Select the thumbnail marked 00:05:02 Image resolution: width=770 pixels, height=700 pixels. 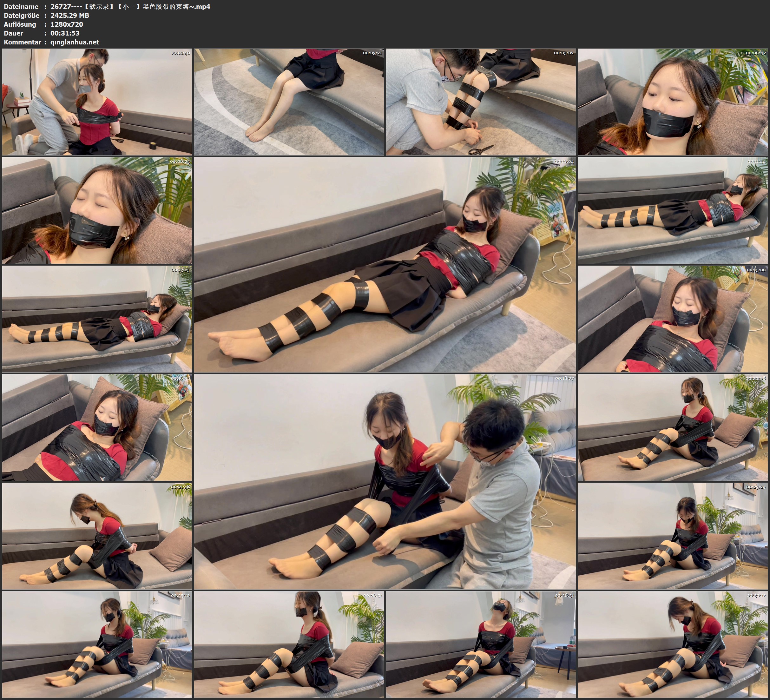point(480,102)
